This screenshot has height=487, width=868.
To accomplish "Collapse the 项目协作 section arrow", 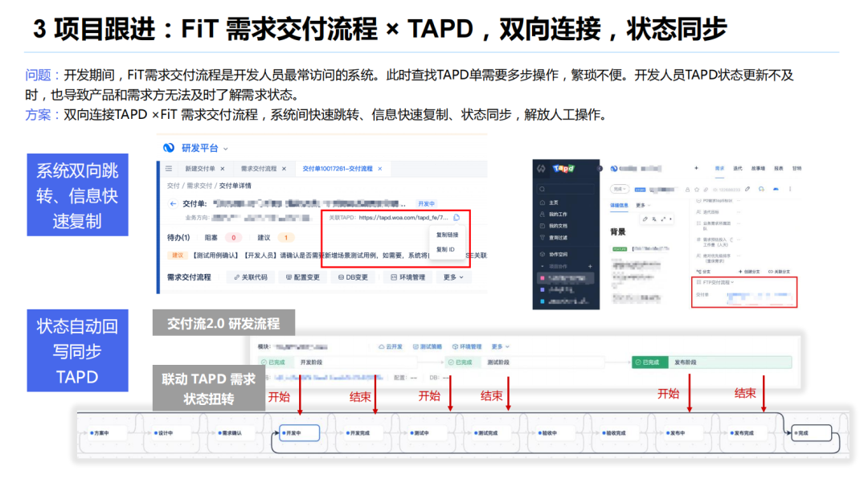I will (x=542, y=267).
